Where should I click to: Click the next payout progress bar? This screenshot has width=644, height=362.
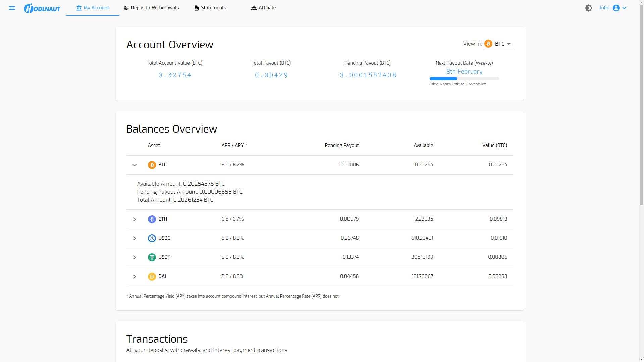(464, 79)
